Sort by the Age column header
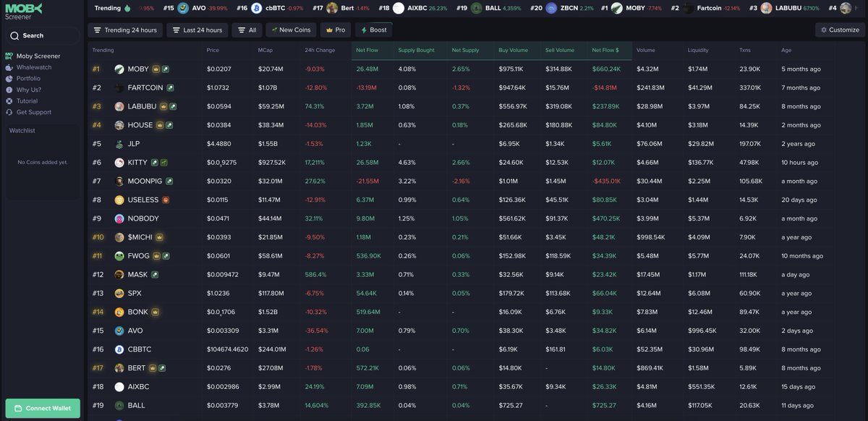 click(x=786, y=50)
